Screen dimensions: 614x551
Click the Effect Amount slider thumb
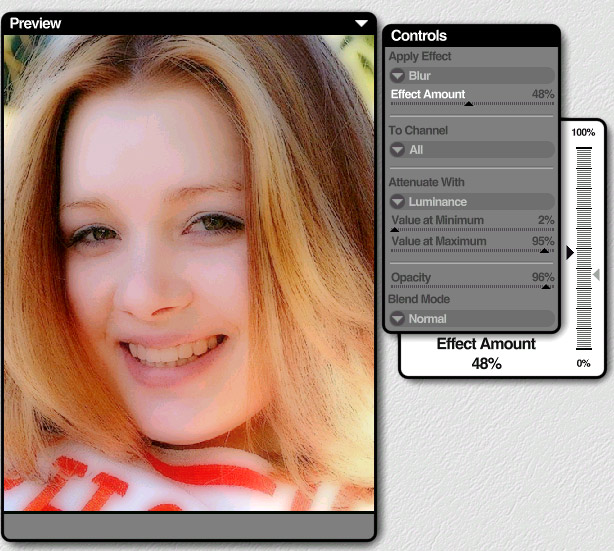(468, 103)
